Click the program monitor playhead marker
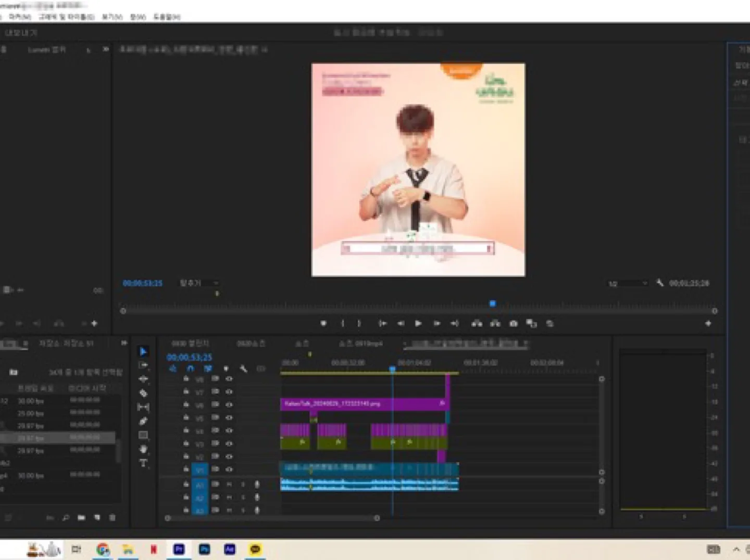Screen dimensions: 750x560 (x=493, y=303)
